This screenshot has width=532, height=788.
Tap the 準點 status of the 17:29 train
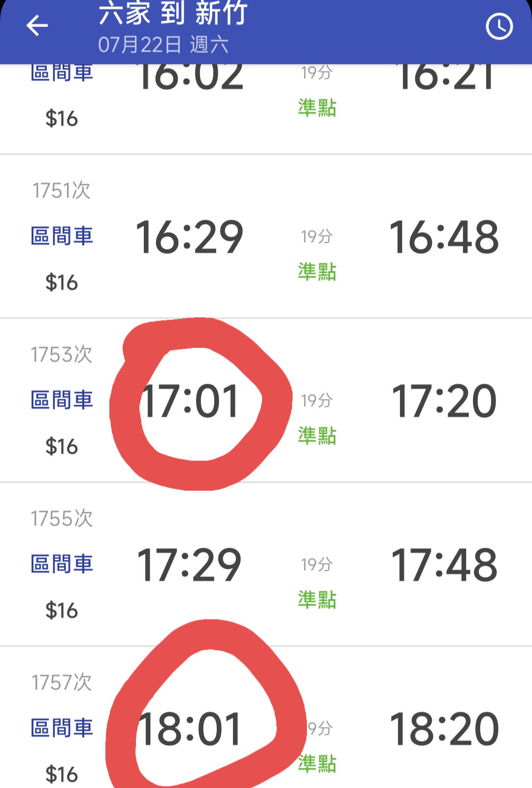(x=317, y=600)
